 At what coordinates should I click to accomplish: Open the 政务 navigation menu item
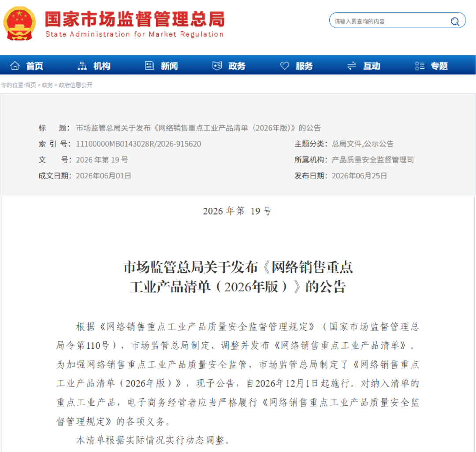pyautogui.click(x=237, y=66)
